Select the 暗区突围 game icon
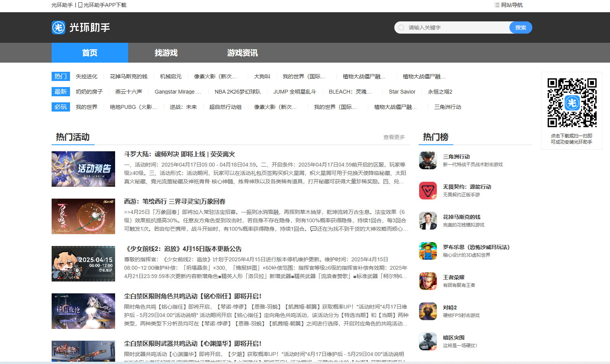This screenshot has height=364, width=610. pos(428,341)
